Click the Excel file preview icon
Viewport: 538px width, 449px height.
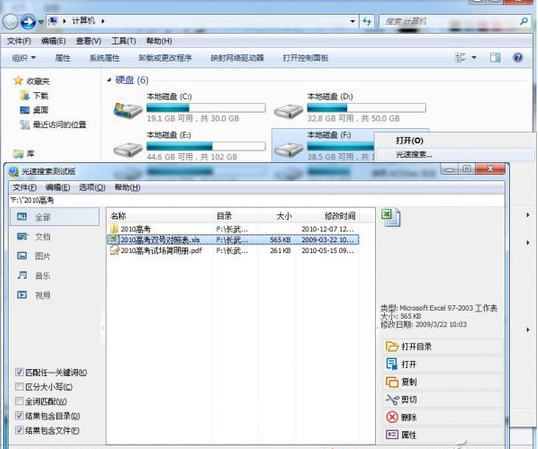[390, 217]
